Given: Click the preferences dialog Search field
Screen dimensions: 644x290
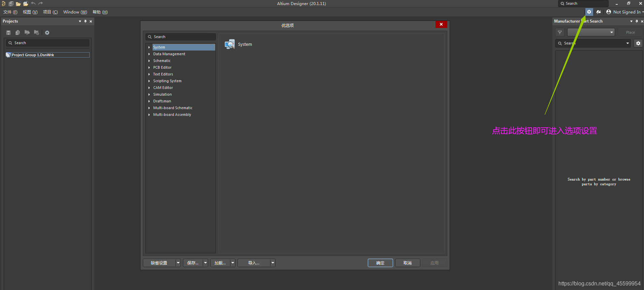Looking at the screenshot, I should (x=181, y=37).
